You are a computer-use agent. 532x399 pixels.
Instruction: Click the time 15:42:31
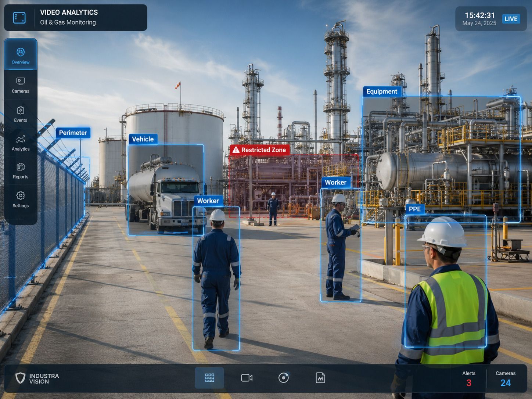(x=480, y=15)
